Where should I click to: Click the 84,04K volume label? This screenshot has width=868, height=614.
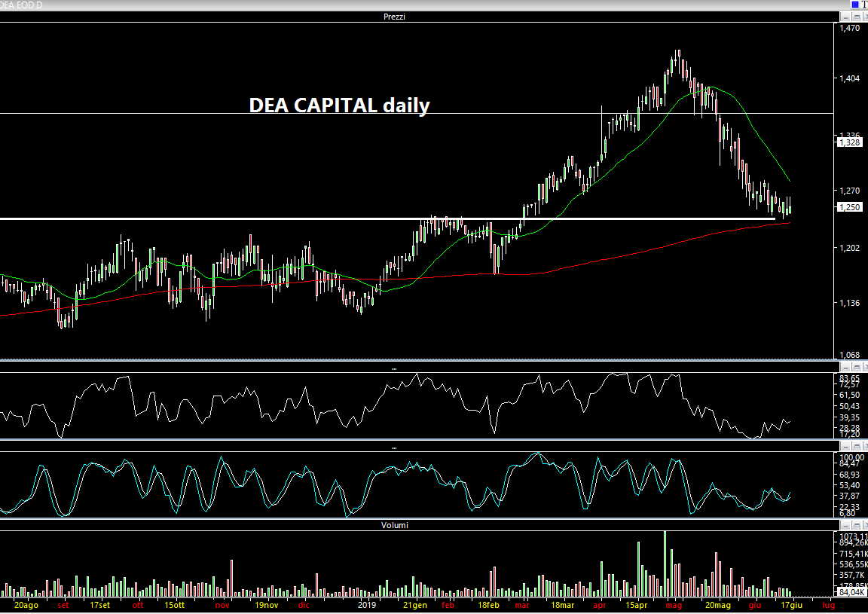[851, 592]
